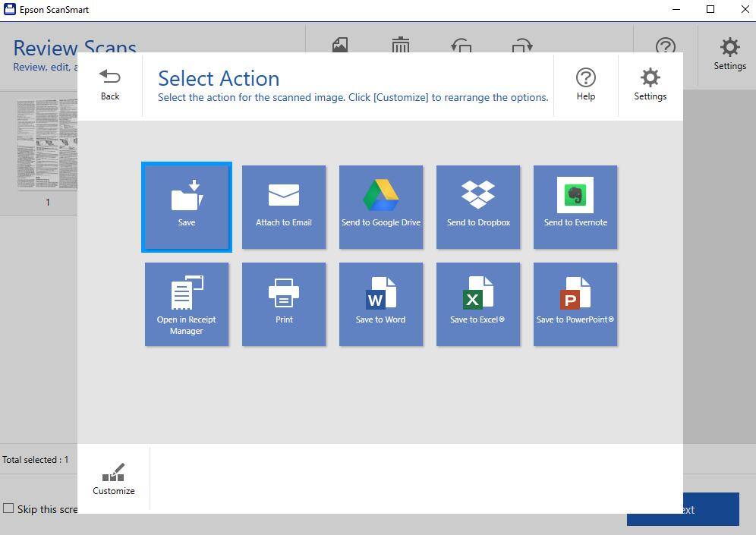
Task: Select the Save action tile
Action: 187,206
